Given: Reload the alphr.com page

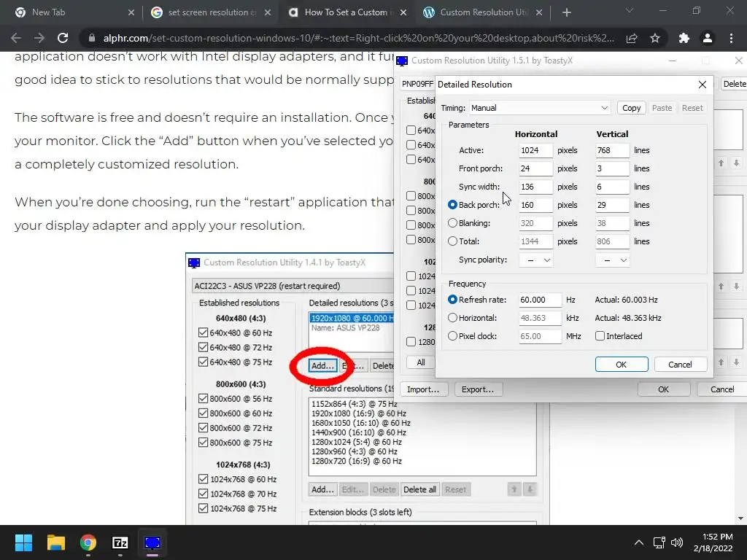Looking at the screenshot, I should click(63, 38).
